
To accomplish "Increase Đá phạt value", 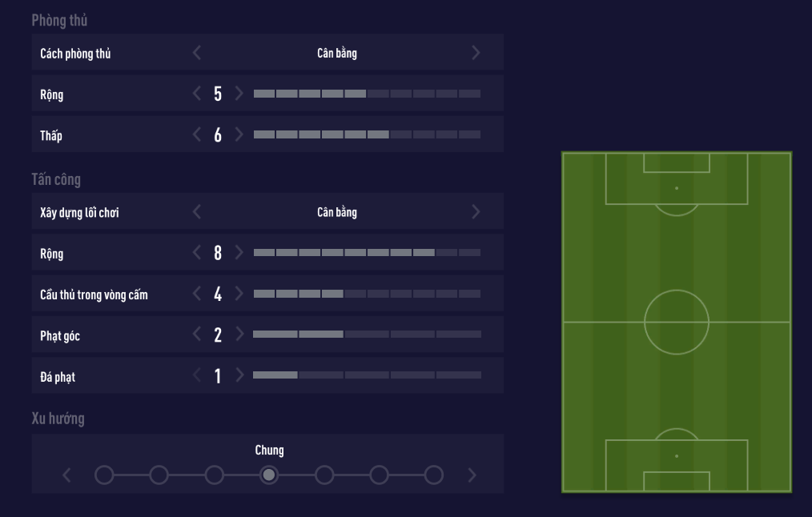I will (239, 376).
